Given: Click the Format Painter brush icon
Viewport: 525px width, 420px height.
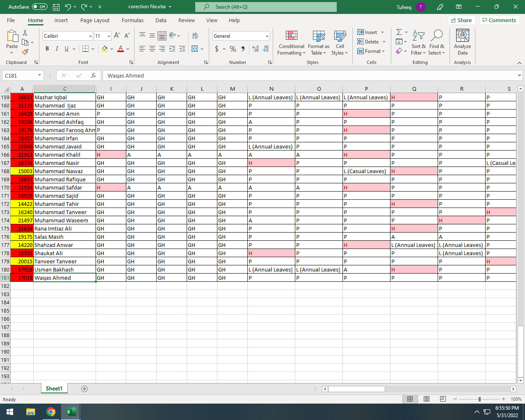Looking at the screenshot, I should (25, 52).
